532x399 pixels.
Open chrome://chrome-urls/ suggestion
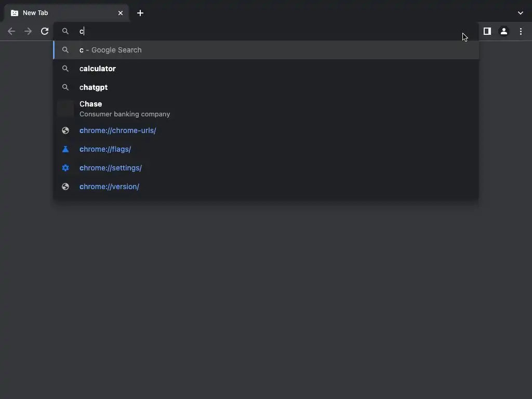tap(266, 130)
